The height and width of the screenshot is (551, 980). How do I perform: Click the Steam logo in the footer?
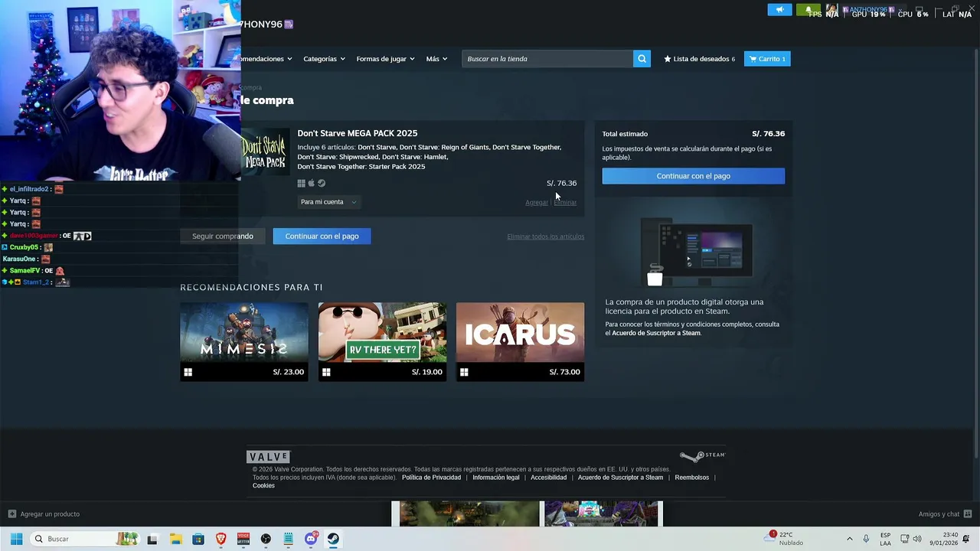click(x=702, y=456)
